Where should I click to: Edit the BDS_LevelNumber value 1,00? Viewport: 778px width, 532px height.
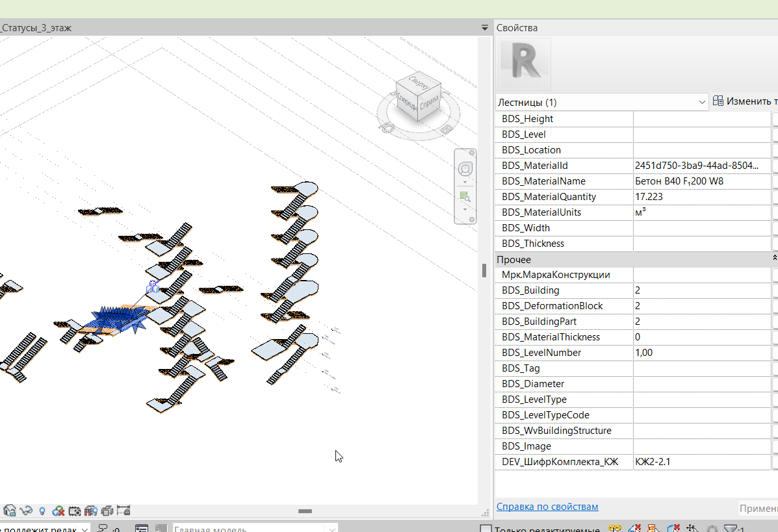pos(702,353)
